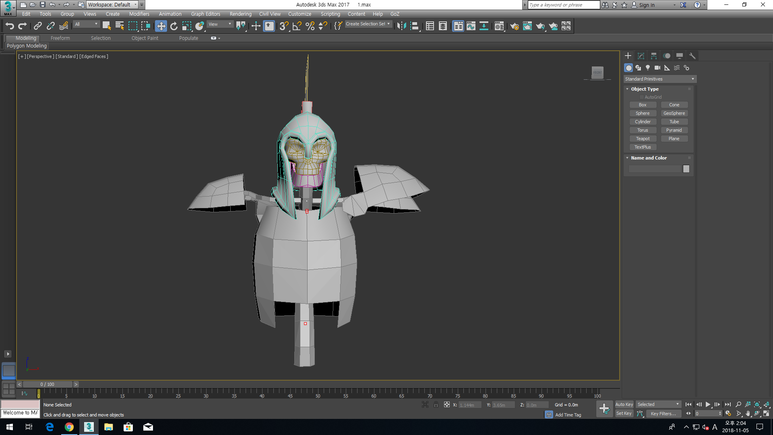This screenshot has height=435, width=773.
Task: Click the Mirror tool icon
Action: point(403,26)
